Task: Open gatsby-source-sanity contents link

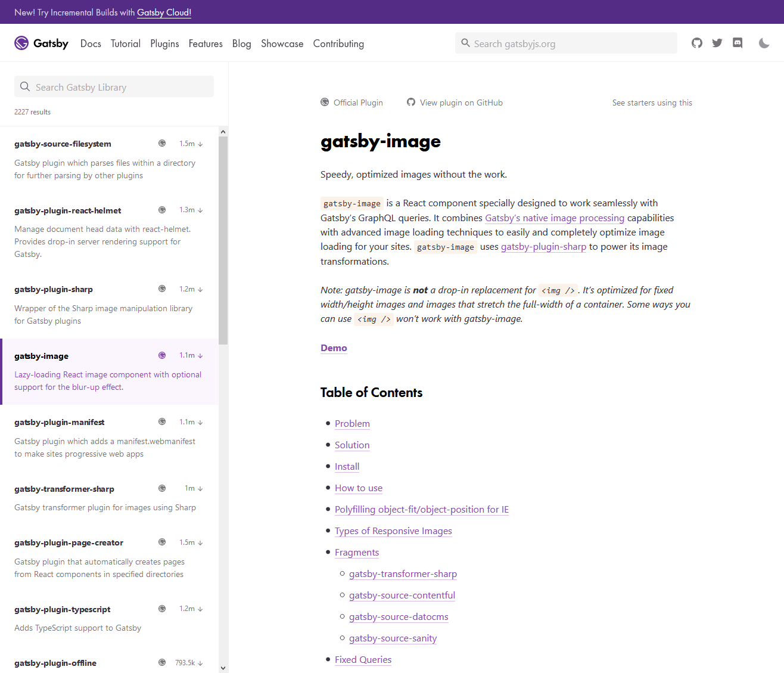Action: point(393,638)
